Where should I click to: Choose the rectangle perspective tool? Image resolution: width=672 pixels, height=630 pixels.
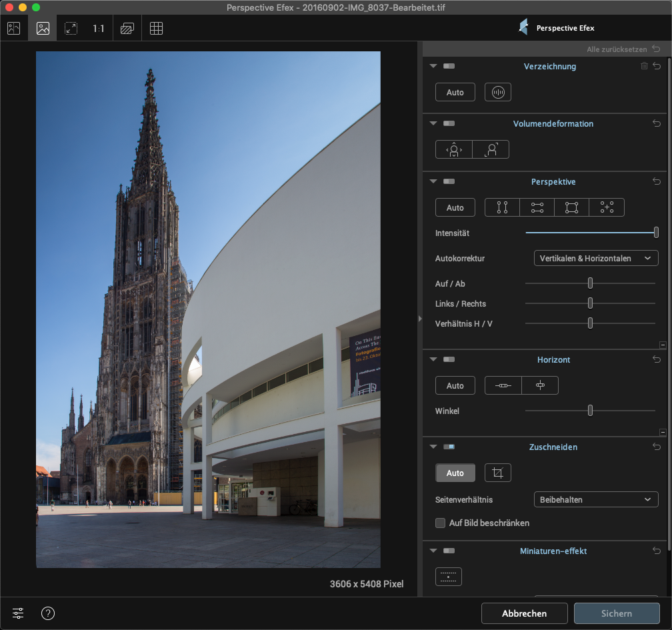coord(571,207)
